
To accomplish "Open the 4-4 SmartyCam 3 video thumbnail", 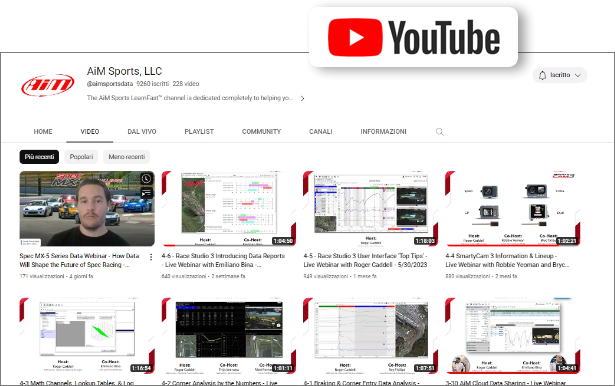I will coord(513,209).
